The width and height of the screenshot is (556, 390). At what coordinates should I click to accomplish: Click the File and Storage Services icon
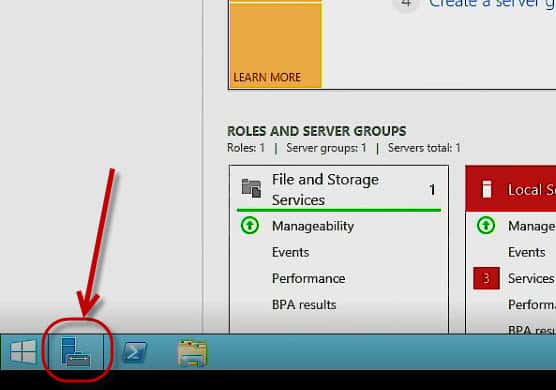tap(251, 188)
